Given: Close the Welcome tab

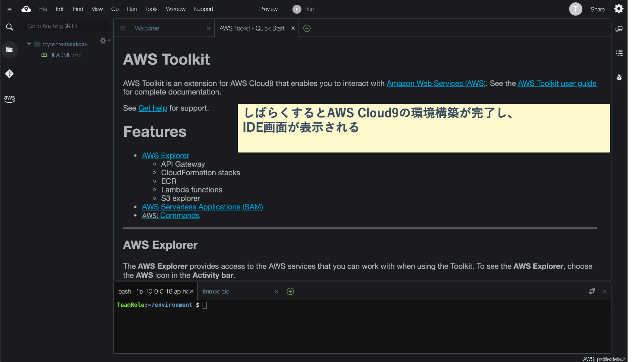Looking at the screenshot, I should [x=208, y=28].
